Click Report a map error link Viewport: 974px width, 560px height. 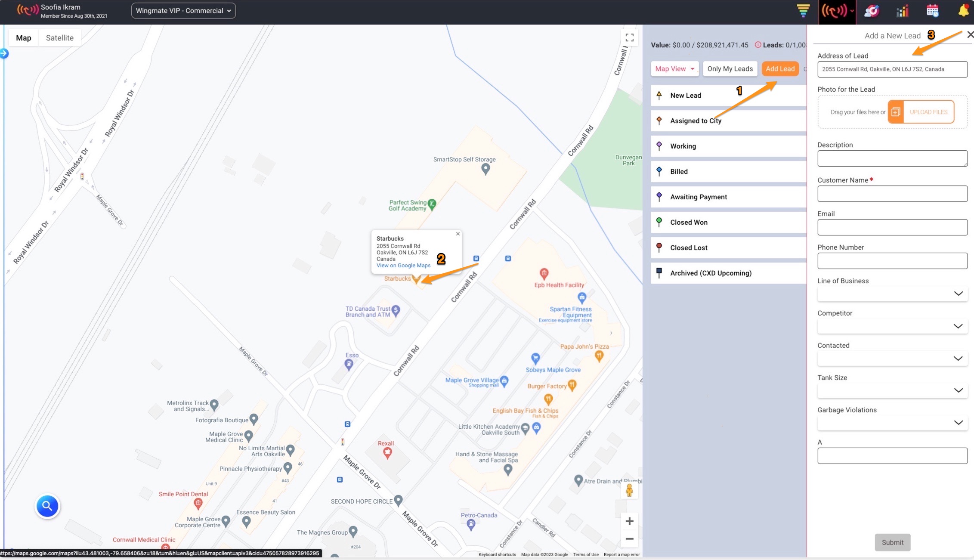pyautogui.click(x=622, y=554)
